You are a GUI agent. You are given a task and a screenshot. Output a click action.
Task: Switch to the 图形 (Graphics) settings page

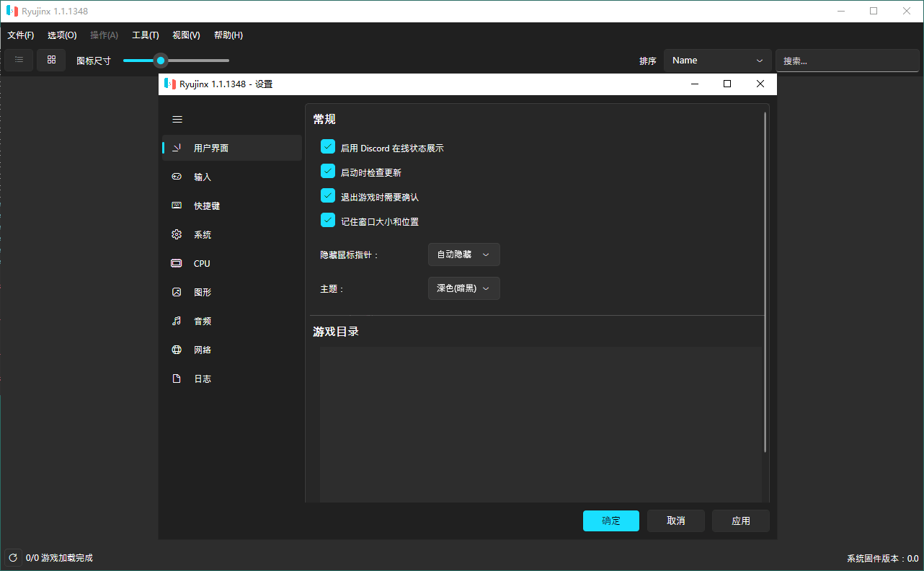pyautogui.click(x=202, y=292)
